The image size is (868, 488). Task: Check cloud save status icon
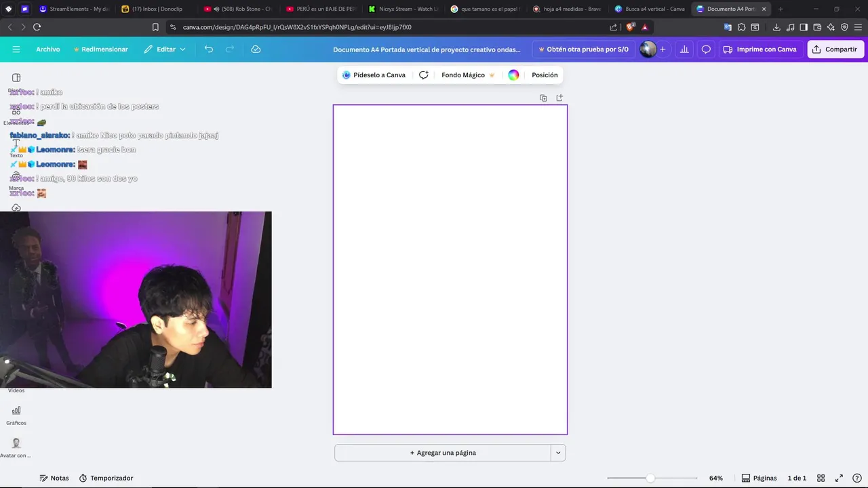click(x=256, y=49)
